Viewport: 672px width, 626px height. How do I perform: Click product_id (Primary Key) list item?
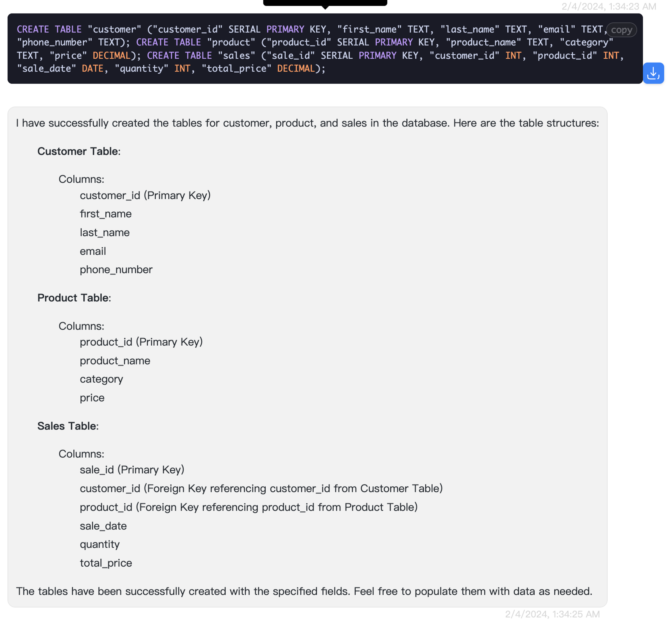141,342
